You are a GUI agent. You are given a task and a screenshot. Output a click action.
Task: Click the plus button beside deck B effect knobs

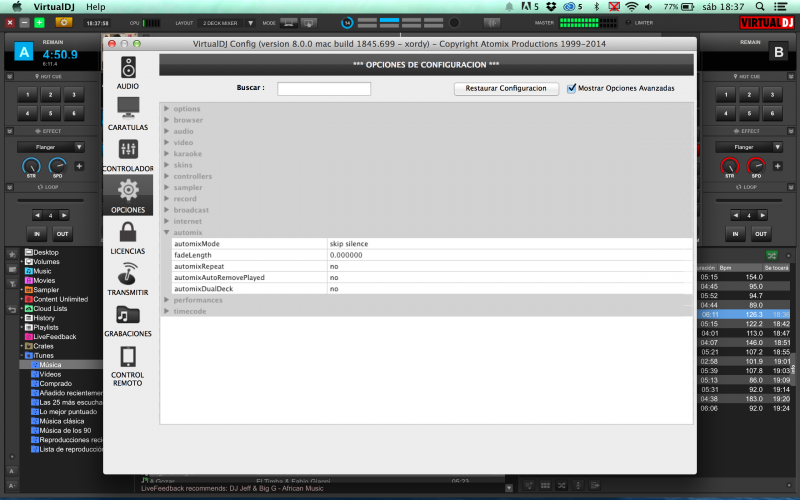coord(778,166)
